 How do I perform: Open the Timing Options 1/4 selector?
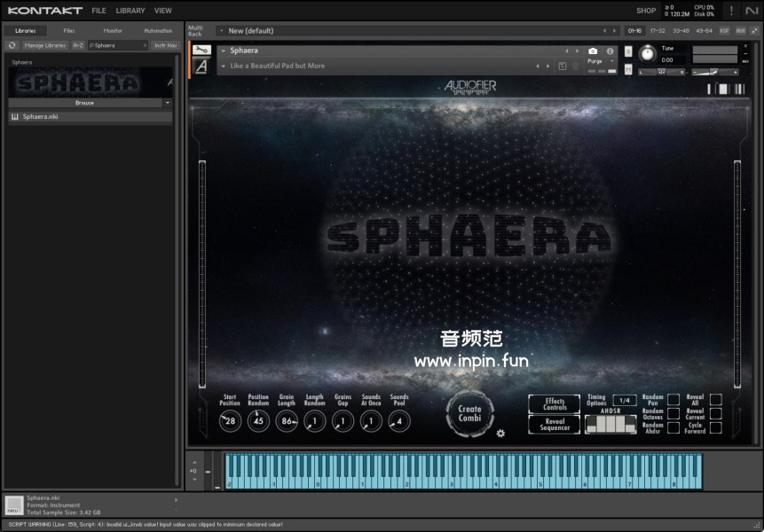pos(624,400)
